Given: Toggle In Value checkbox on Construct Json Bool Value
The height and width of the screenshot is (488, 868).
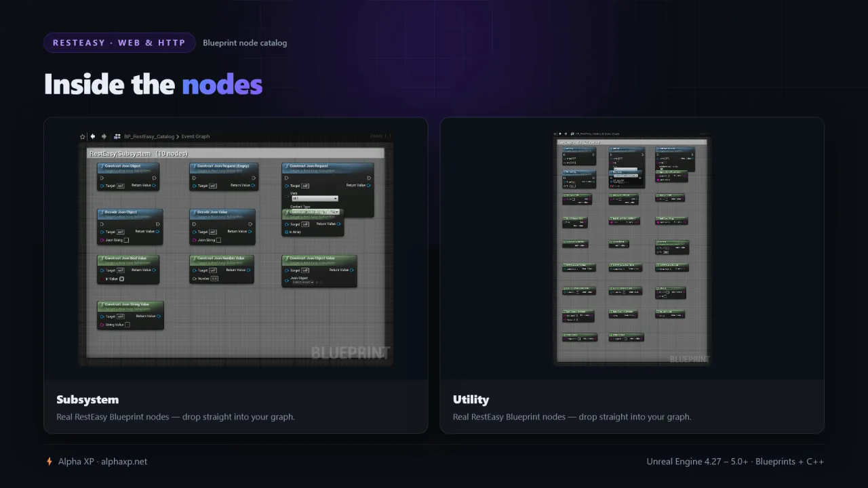Looking at the screenshot, I should coord(122,279).
